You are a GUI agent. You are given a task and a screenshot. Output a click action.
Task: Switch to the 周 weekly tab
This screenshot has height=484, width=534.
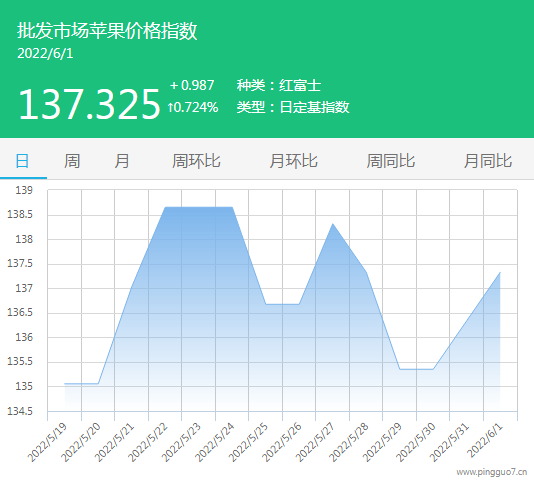[x=72, y=161]
